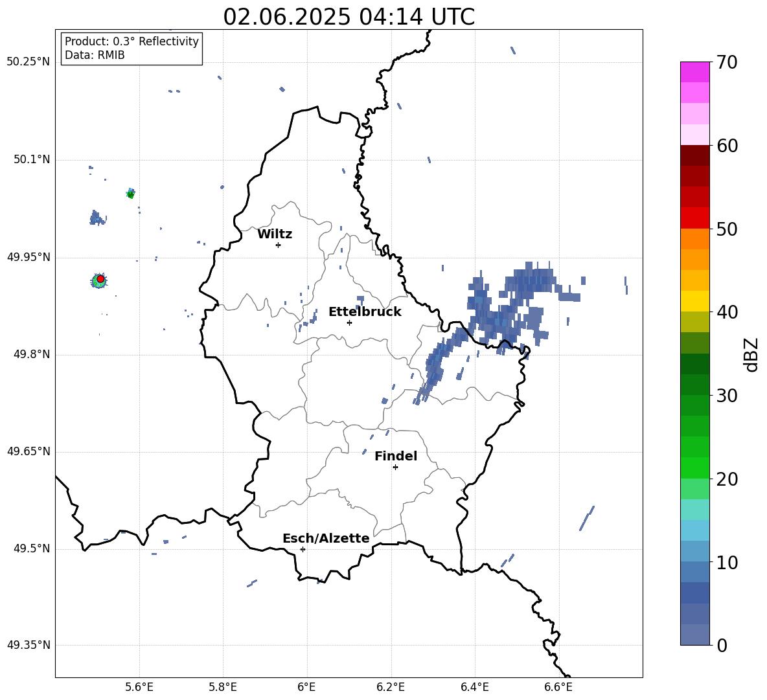Click the cross marker below Wiltz
The width and height of the screenshot is (767, 700).
[x=278, y=245]
